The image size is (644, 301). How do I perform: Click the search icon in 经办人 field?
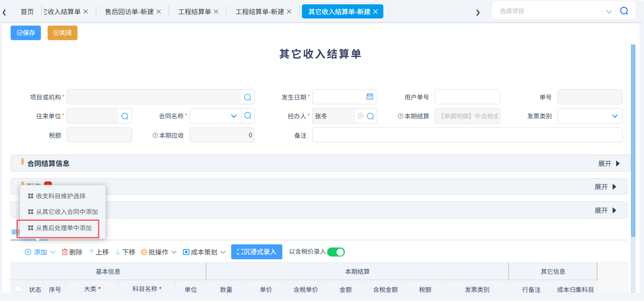point(370,116)
